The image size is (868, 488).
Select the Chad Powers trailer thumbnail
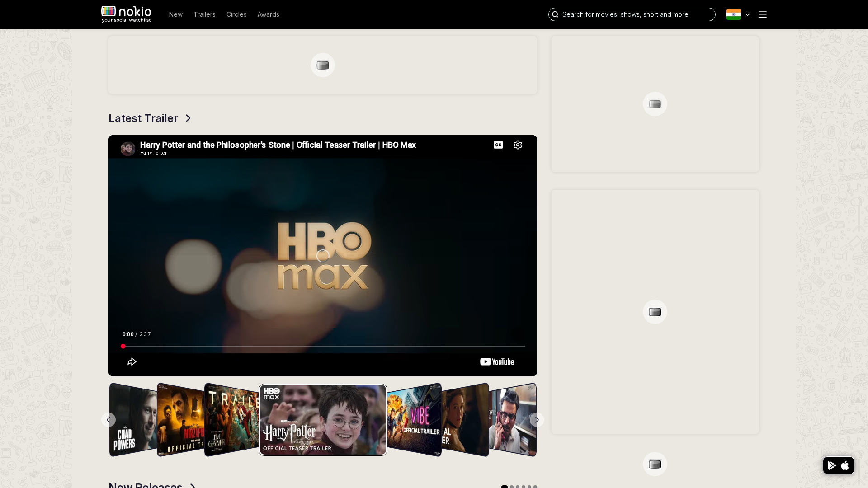pyautogui.click(x=133, y=420)
